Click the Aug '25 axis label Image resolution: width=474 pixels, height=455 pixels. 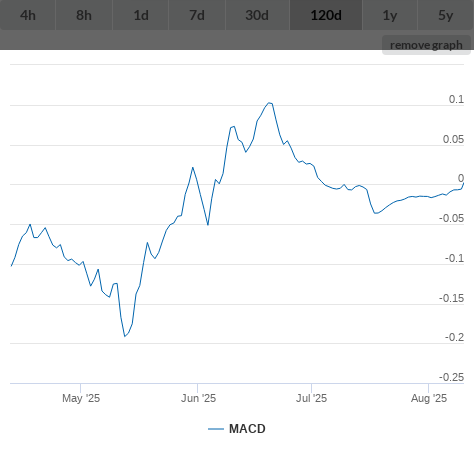pyautogui.click(x=429, y=398)
